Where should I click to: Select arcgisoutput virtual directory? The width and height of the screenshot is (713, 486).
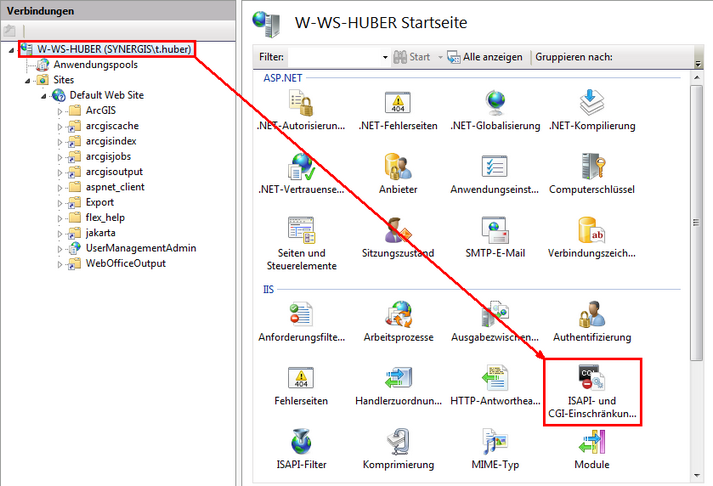[114, 172]
